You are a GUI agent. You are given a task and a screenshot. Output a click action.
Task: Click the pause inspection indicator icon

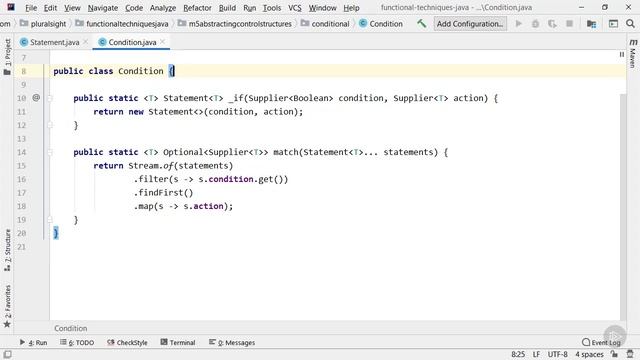coord(622,54)
